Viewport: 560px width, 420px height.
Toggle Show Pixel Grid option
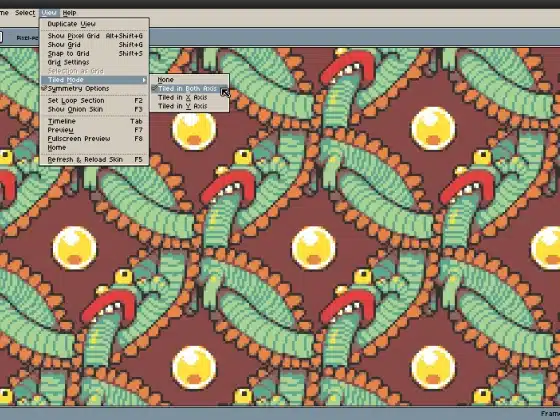(x=94, y=36)
